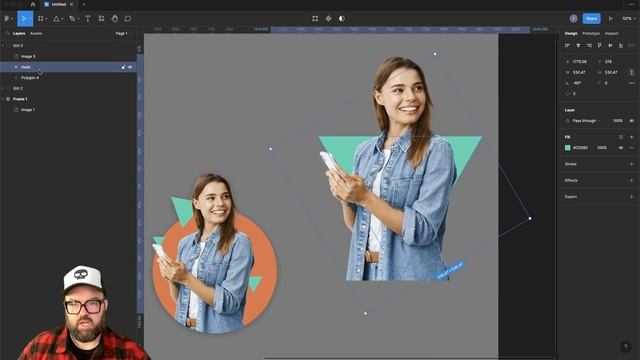Select the Text tool
The width and height of the screenshot is (640, 360).
88,19
